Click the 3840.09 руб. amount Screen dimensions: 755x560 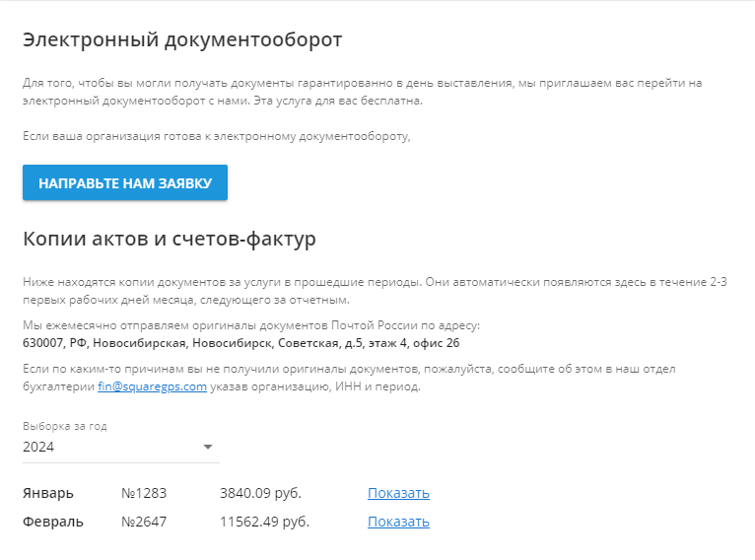pyautogui.click(x=260, y=493)
